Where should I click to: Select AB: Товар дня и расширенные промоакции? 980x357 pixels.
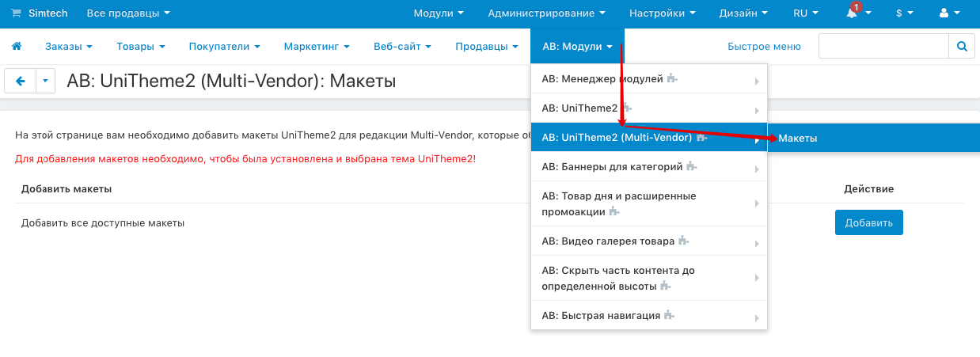tap(649, 203)
